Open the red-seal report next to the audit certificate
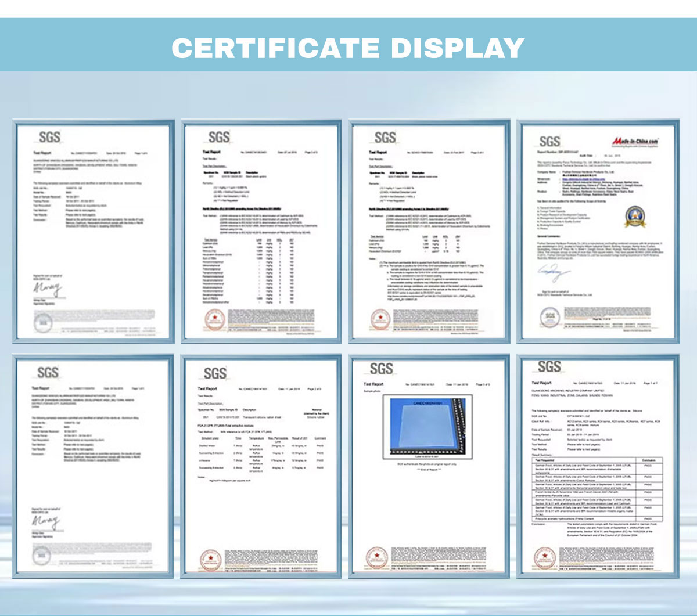 [429, 231]
